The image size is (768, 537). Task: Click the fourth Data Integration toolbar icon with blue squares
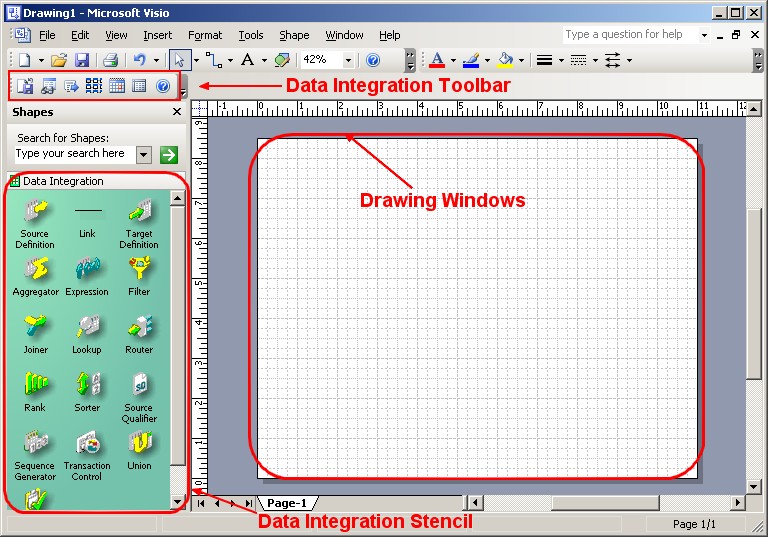click(94, 86)
